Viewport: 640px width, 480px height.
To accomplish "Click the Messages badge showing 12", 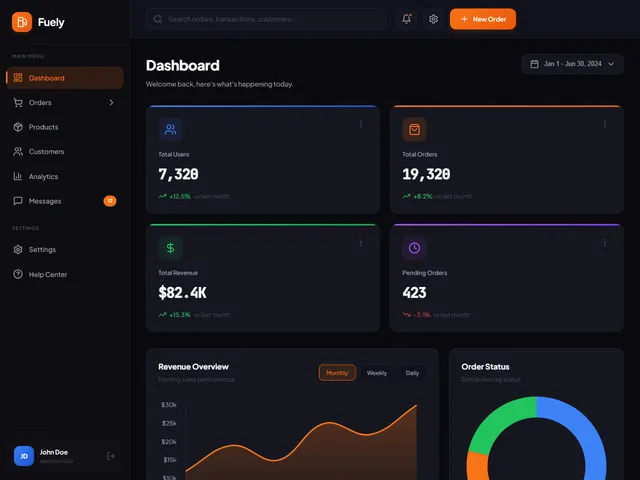I will point(110,201).
